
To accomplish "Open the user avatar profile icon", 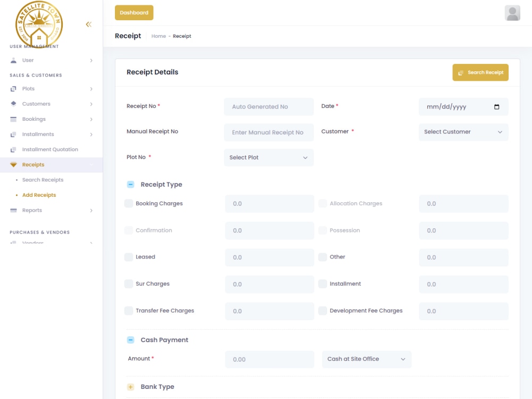I will point(512,13).
